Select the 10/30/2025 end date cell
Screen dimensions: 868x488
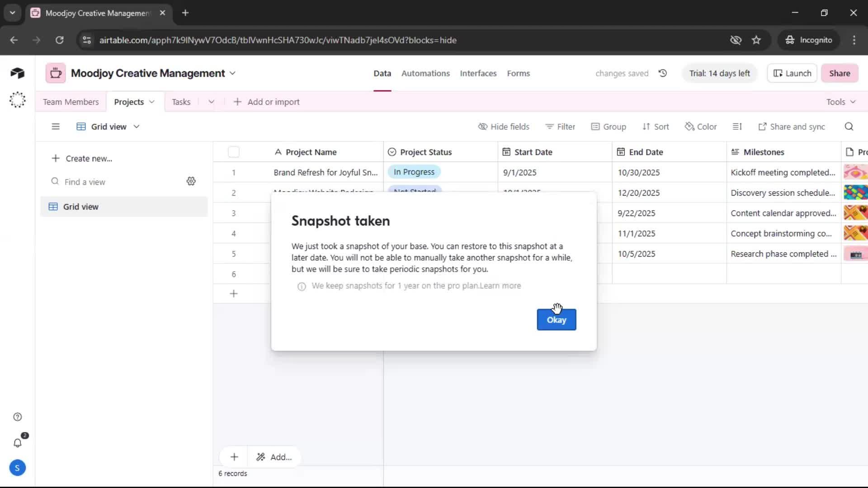[x=670, y=172]
